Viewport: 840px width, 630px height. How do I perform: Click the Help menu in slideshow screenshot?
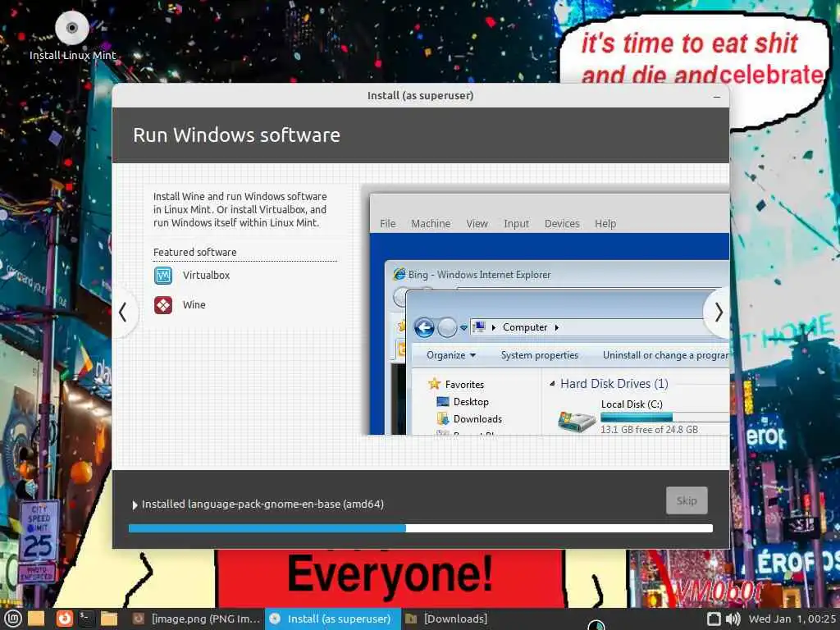pyautogui.click(x=605, y=223)
